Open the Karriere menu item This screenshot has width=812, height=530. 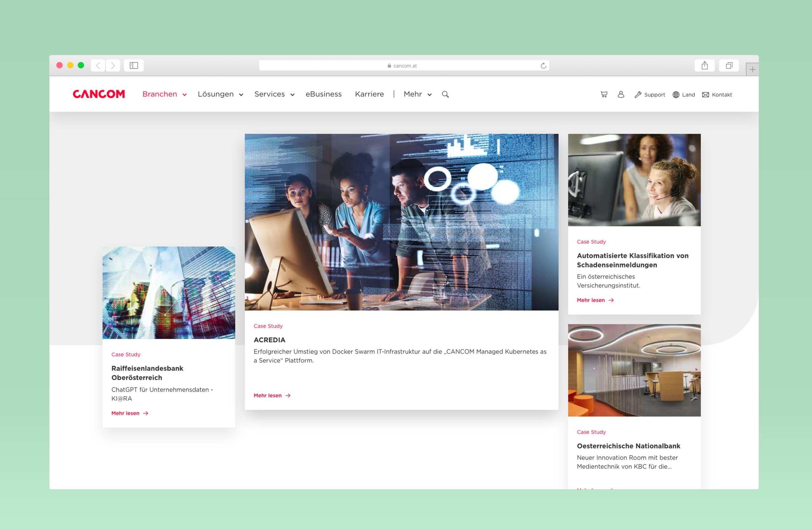370,94
